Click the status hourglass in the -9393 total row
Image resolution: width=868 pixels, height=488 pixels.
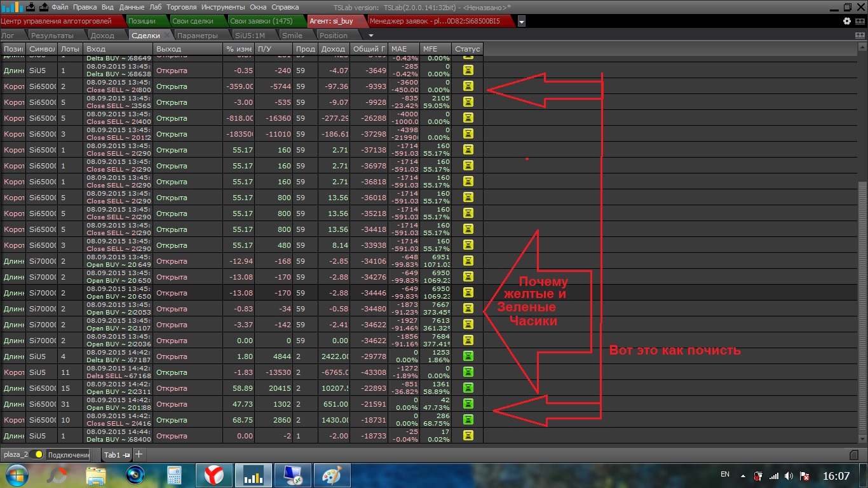point(468,86)
